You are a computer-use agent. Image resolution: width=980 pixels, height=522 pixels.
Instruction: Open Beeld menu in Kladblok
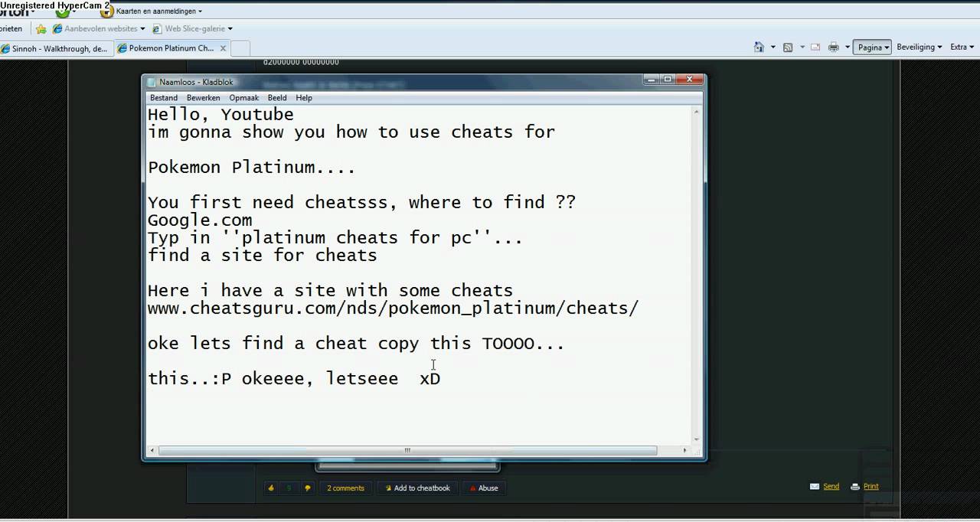[x=277, y=98]
